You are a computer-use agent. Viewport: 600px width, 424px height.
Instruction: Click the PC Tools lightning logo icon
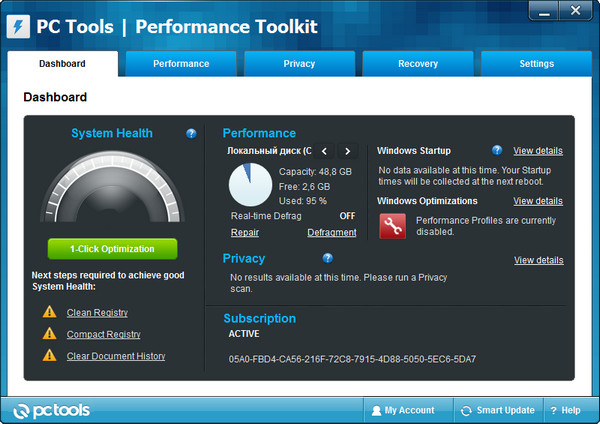(17, 26)
